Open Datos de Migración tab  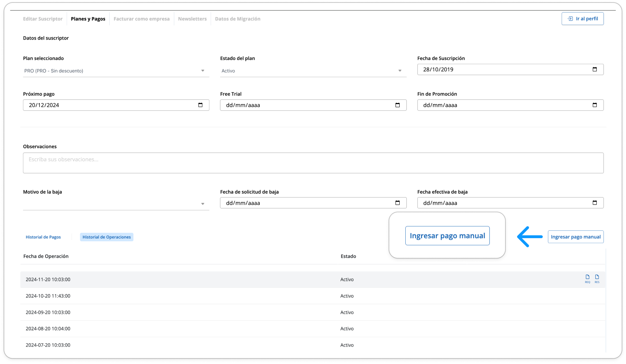(238, 19)
